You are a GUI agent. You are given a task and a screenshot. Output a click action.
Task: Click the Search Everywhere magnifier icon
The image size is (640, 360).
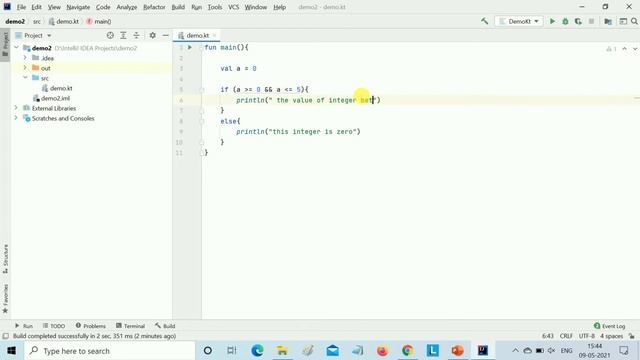pos(634,21)
